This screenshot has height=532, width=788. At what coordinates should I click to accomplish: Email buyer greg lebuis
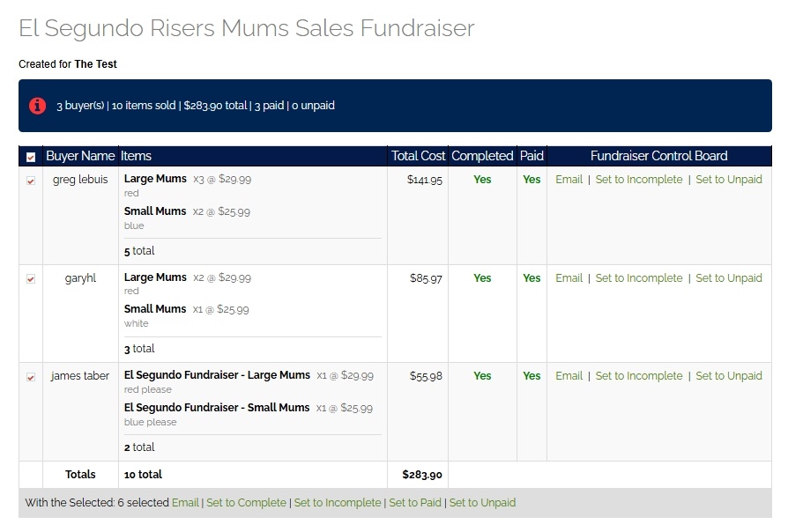569,180
